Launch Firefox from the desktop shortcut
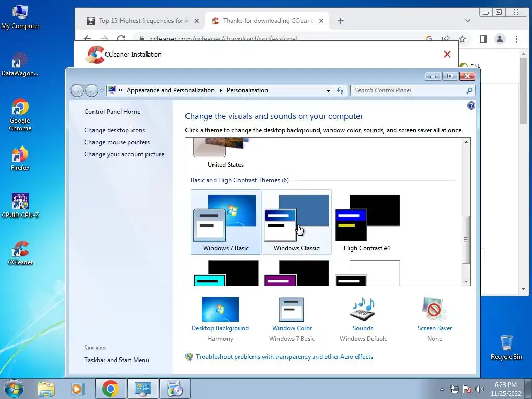532x399 pixels. pos(20,158)
